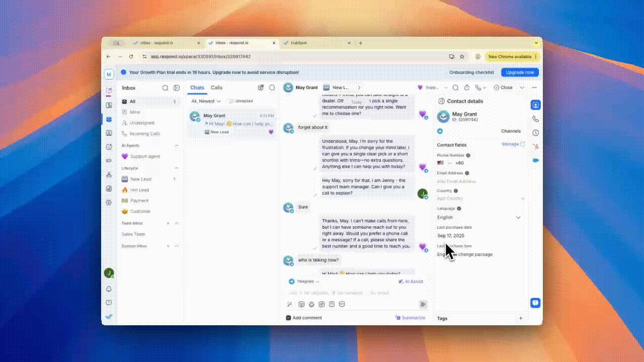Expand the English language dropdown

[518, 217]
